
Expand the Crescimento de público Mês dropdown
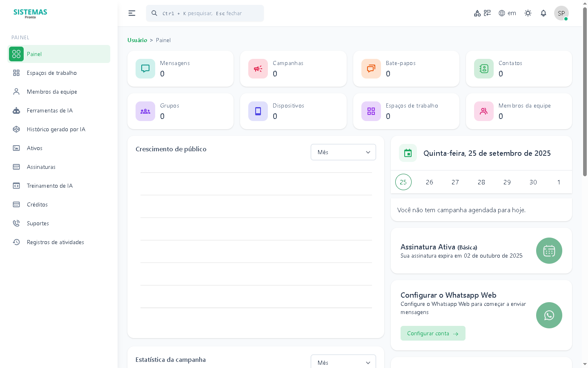pos(343,152)
